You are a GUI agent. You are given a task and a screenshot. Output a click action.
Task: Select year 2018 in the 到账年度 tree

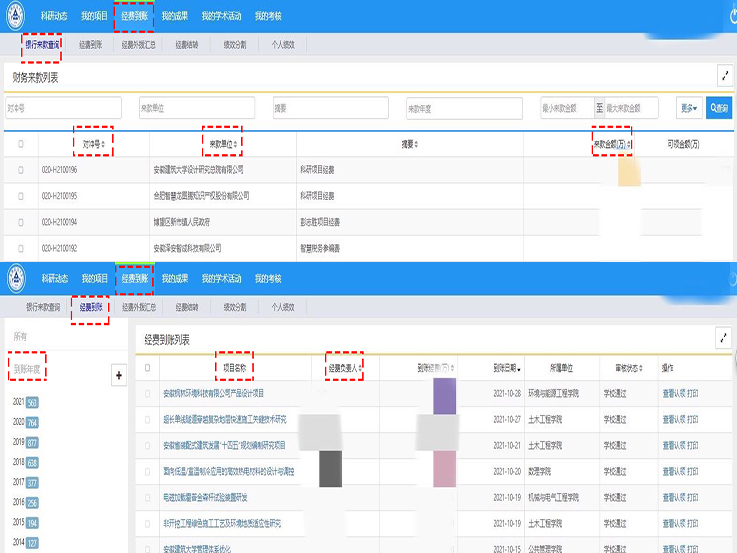(18, 462)
